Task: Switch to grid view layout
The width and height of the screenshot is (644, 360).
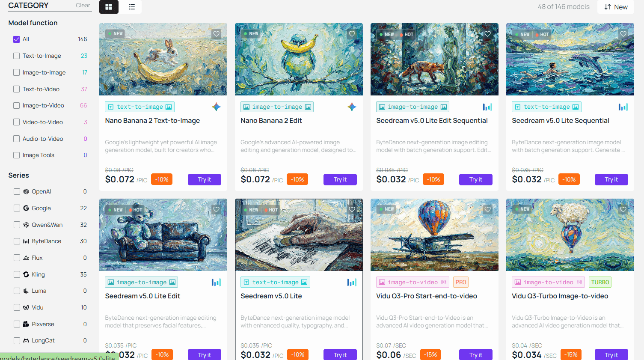Action: pyautogui.click(x=109, y=7)
